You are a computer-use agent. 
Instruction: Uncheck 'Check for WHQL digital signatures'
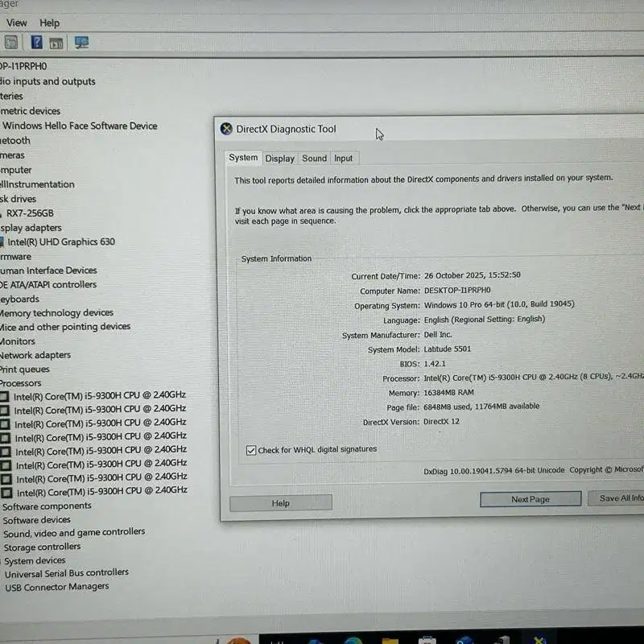pos(251,449)
